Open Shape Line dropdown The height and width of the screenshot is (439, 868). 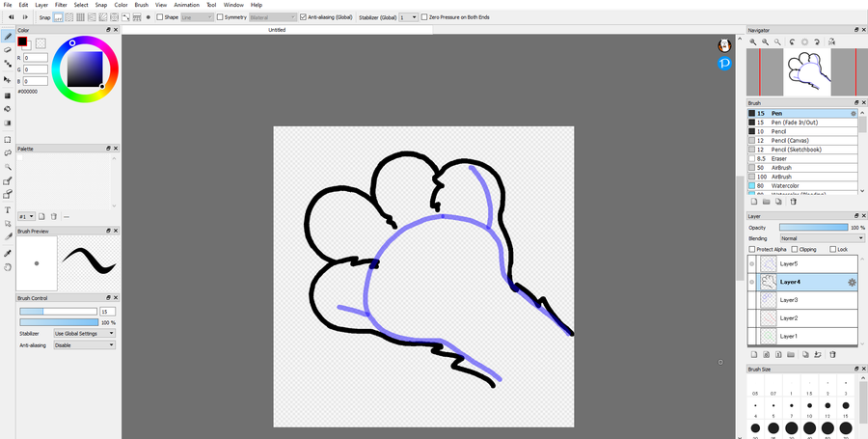click(197, 17)
